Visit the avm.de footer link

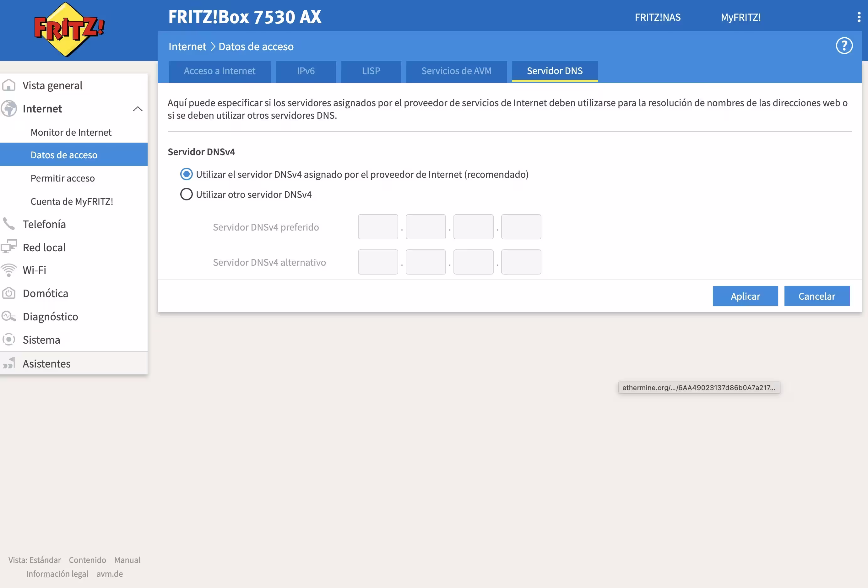[109, 574]
